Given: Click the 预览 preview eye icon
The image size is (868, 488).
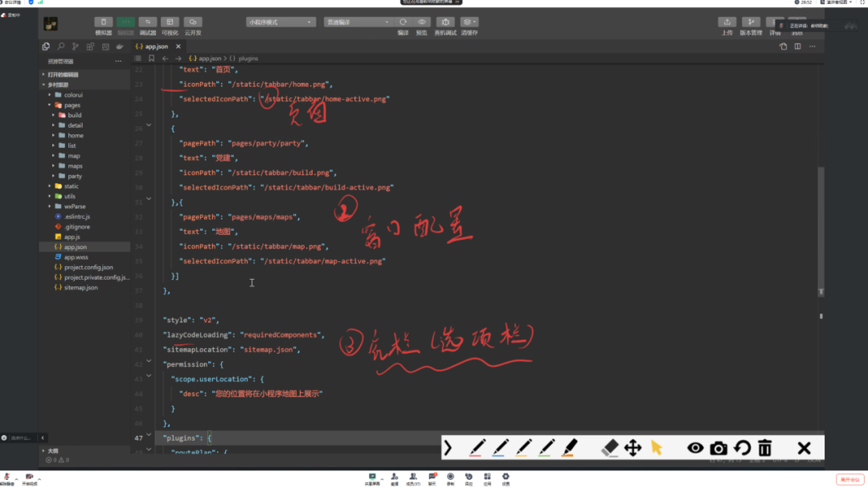Looking at the screenshot, I should 422,23.
